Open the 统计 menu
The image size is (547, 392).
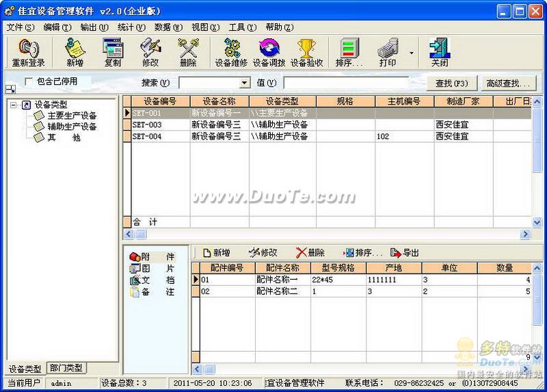[x=131, y=27]
